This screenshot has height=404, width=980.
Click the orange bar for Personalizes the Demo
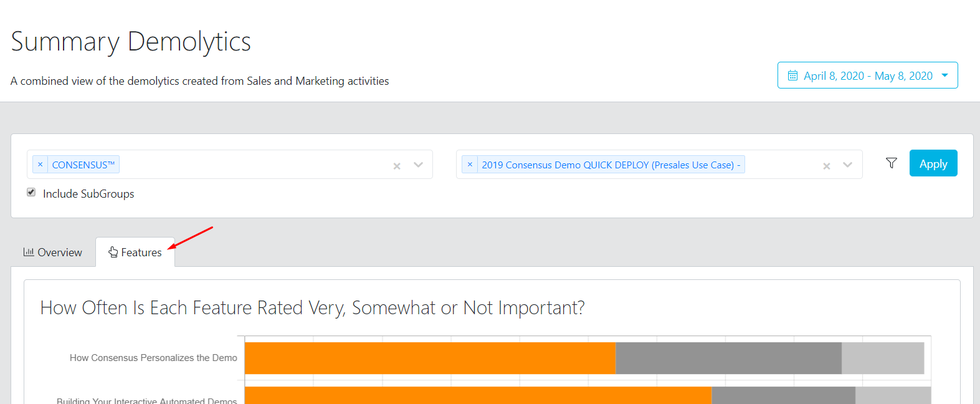[430, 358]
